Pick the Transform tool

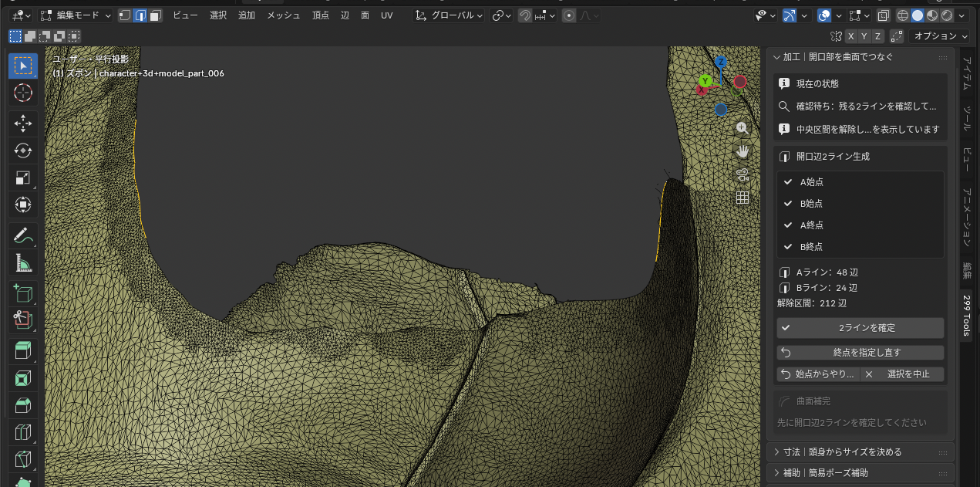(x=23, y=205)
